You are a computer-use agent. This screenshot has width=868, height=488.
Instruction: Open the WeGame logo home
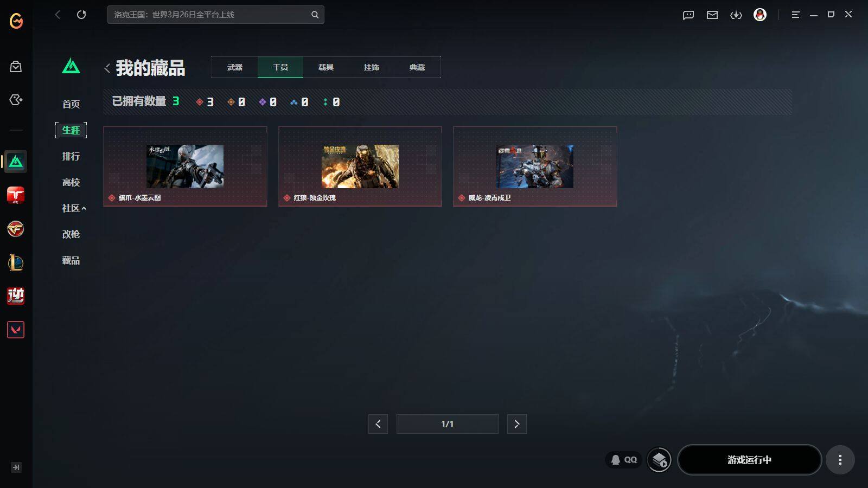16,21
